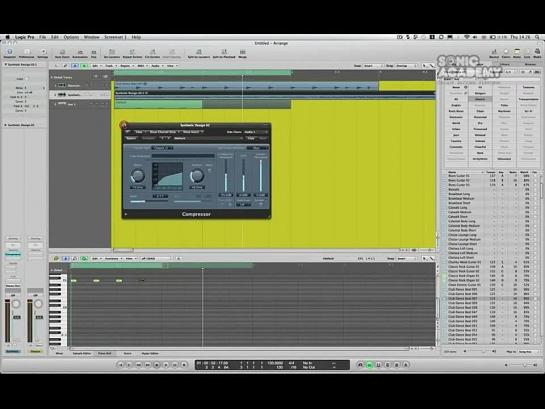Click Show Channel Strip in Compressor header
The image size is (545, 409).
pos(163,132)
